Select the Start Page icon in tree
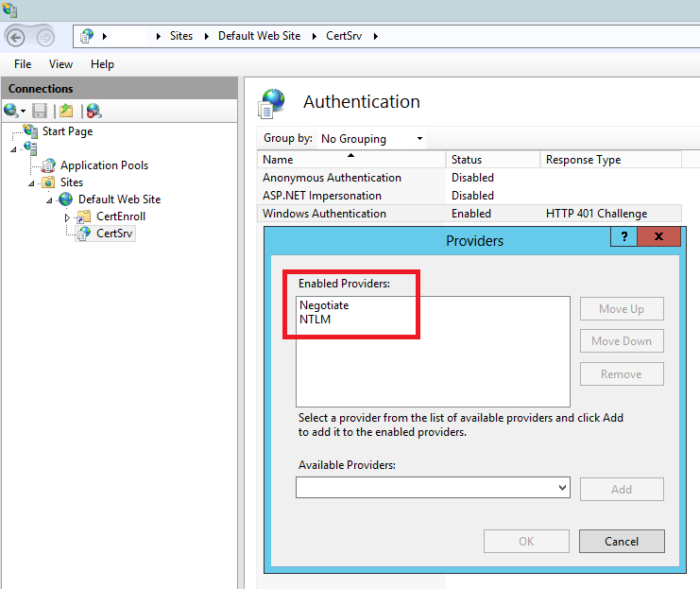700x589 pixels. (x=30, y=131)
